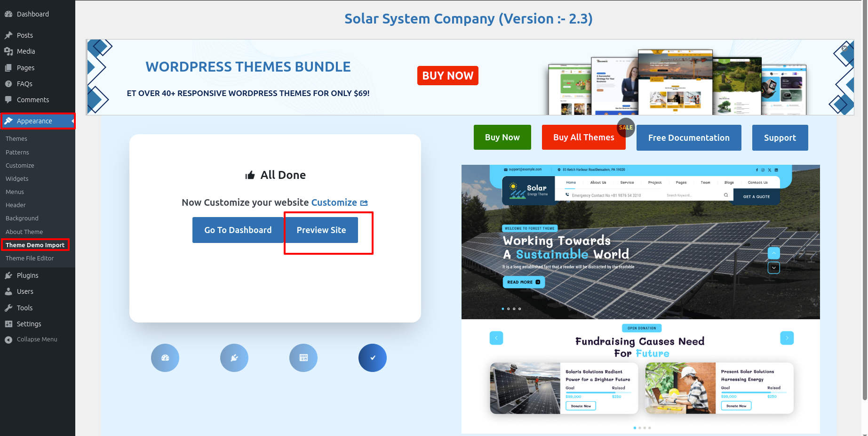
Task: Click the solar panel hero preview image
Action: [641, 242]
